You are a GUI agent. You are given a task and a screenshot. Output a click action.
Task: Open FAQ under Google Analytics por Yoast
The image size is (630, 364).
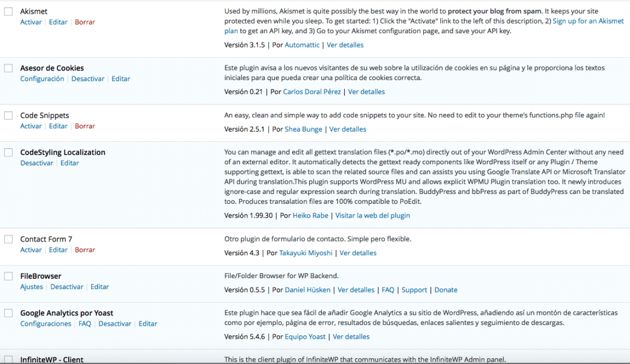(85, 323)
